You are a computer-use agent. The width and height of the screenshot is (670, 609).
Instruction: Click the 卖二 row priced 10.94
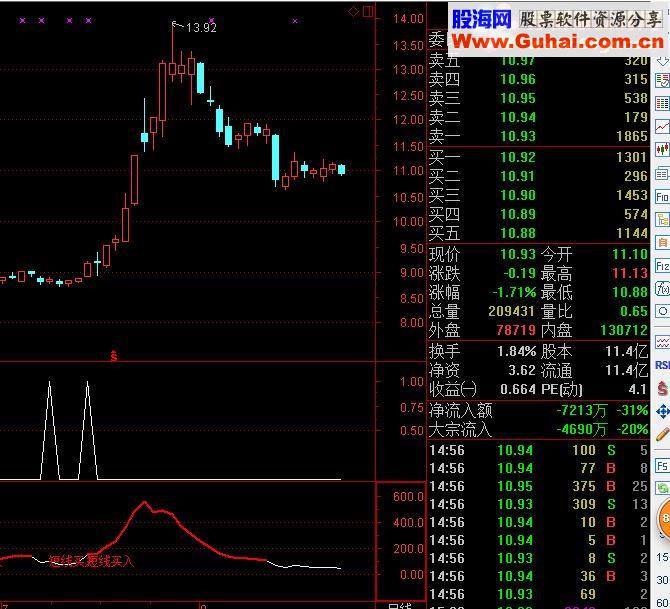[x=538, y=117]
